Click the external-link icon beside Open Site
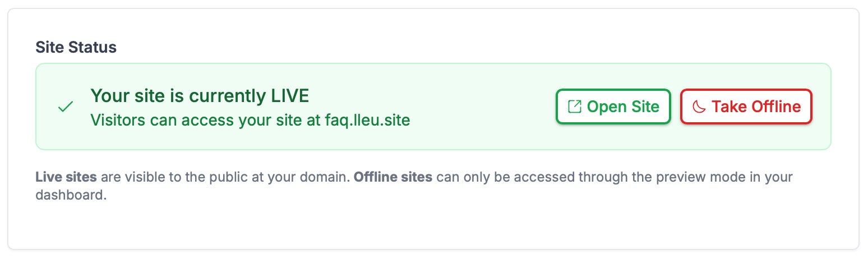 click(575, 107)
